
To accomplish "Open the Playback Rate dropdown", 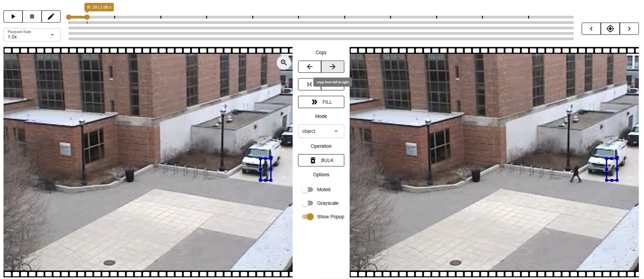I will pyautogui.click(x=32, y=35).
